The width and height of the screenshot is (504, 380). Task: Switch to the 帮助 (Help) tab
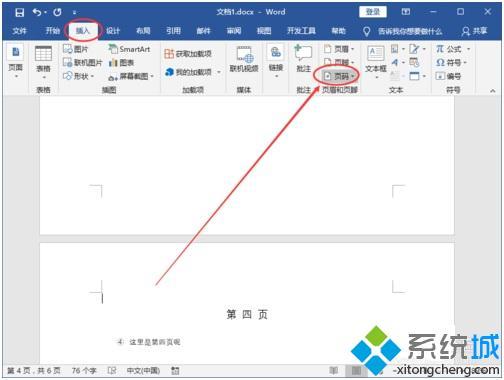click(338, 31)
